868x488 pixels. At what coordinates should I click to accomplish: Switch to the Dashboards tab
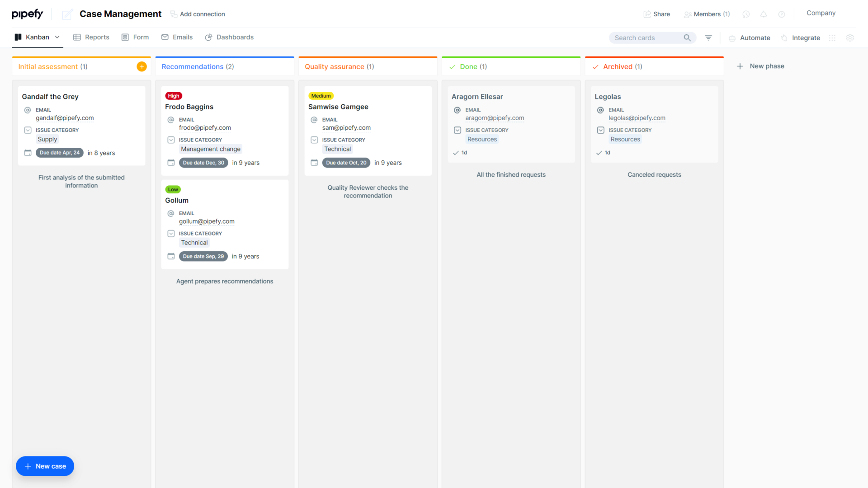pyautogui.click(x=229, y=37)
